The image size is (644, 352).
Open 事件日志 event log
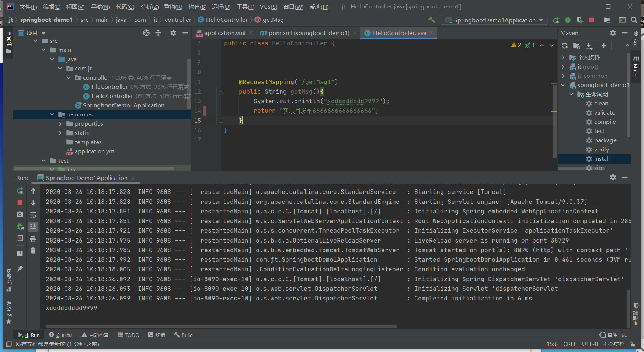(x=613, y=335)
